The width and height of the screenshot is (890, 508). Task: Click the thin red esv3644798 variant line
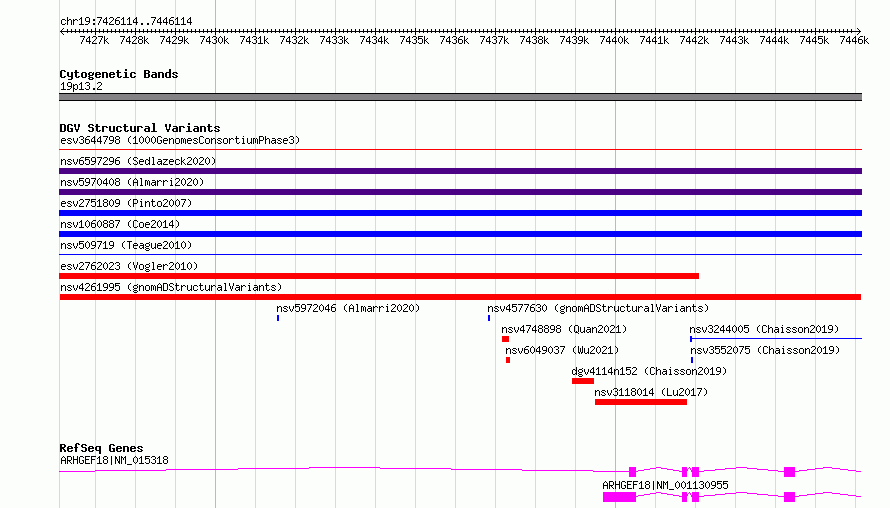(460, 150)
